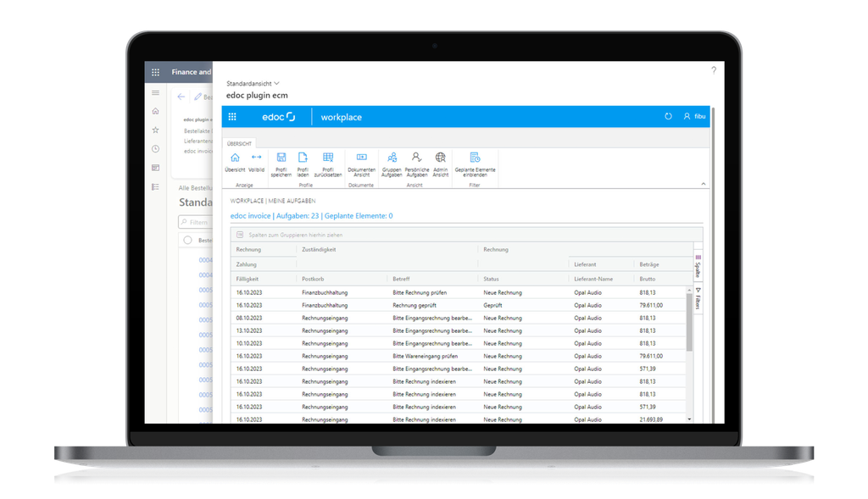Click the Bestellakte entry in Finance window
Viewport: 868px width, 499px height.
pyautogui.click(x=197, y=131)
